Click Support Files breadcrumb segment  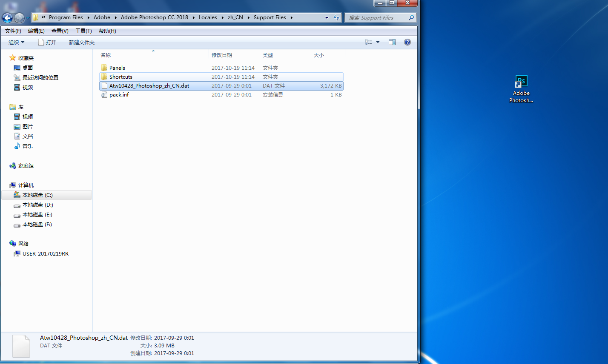[270, 17]
